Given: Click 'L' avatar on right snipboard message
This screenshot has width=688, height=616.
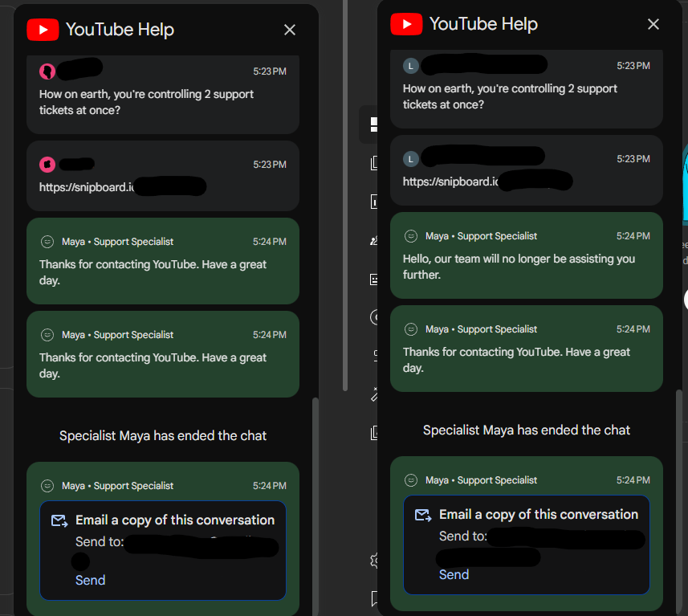Looking at the screenshot, I should pyautogui.click(x=411, y=159).
